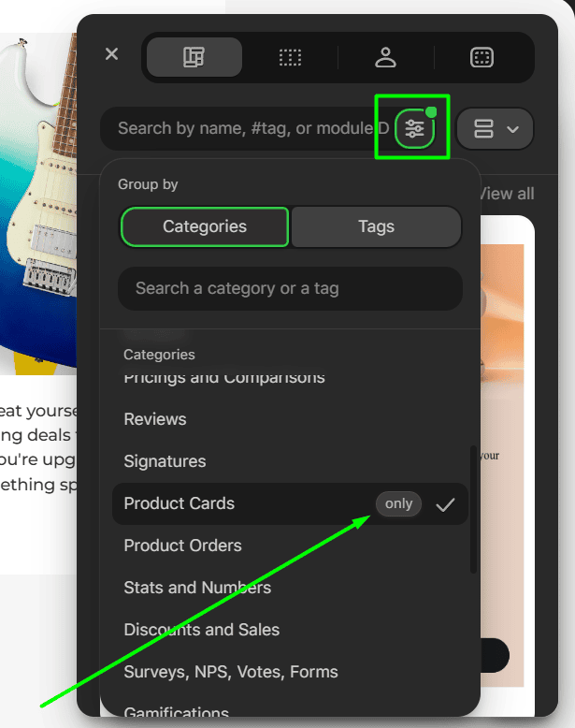The image size is (575, 728).
Task: Switch to the user profile modules icon
Action: point(385,57)
